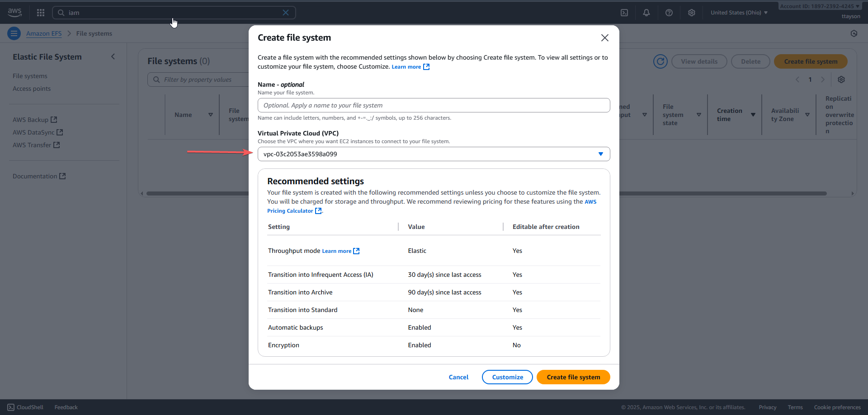Click the CloudShell icon in top bar
Viewport: 868px width, 415px height.
click(624, 13)
